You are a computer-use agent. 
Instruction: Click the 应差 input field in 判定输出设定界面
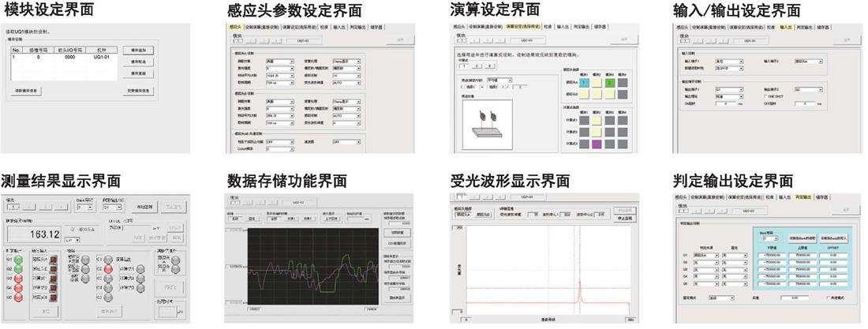(x=795, y=297)
